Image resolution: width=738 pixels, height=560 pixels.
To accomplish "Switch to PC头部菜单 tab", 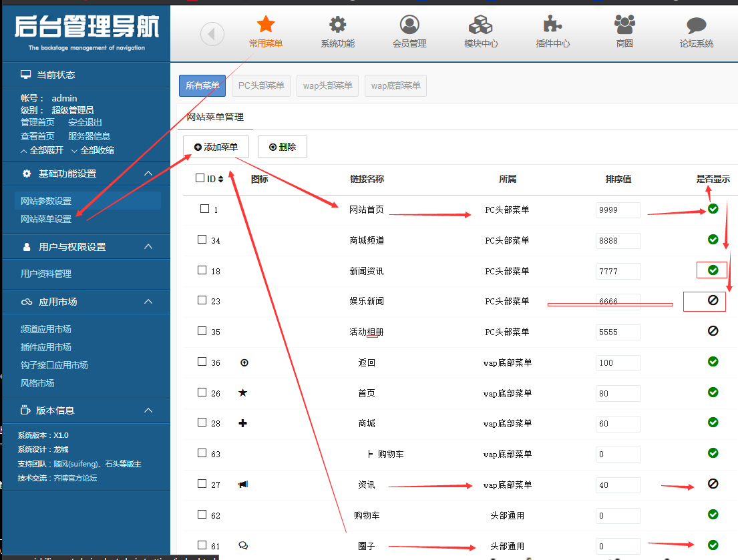I will 261,85.
